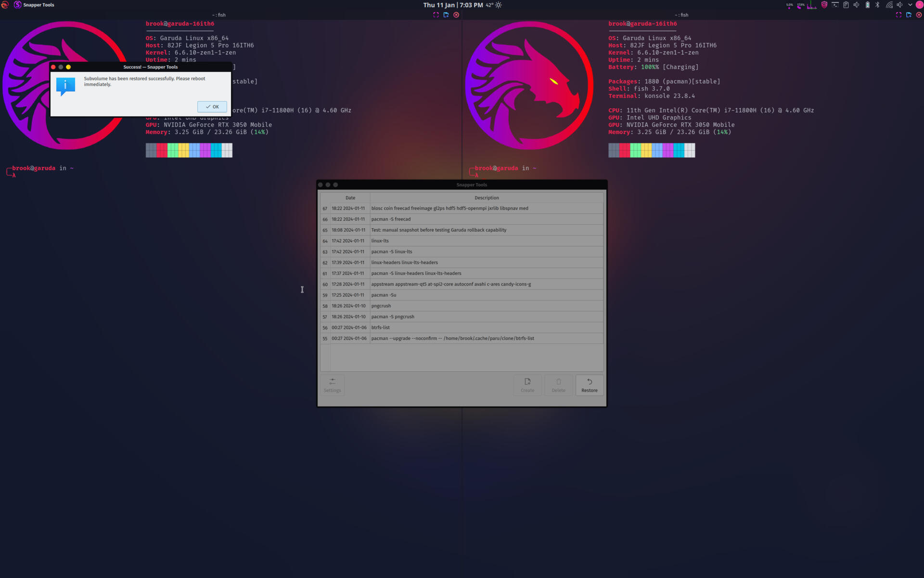Image resolution: width=924 pixels, height=578 pixels.
Task: Select snapshot 56 'btrfs-list' row
Action: click(462, 328)
